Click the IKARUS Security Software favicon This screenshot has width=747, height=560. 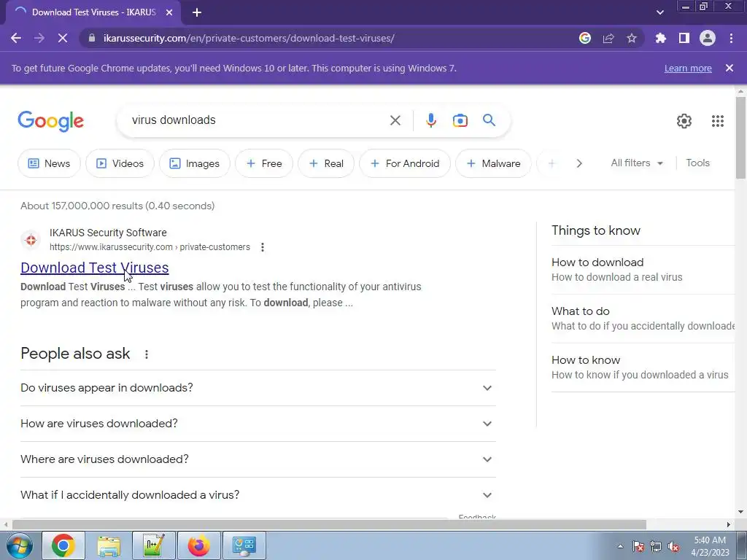[31, 240]
